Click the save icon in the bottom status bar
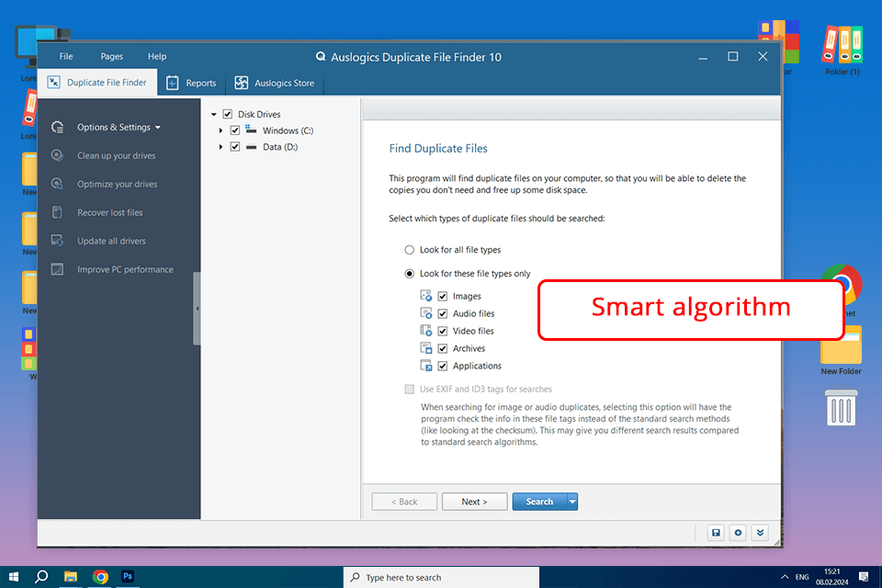The height and width of the screenshot is (588, 882). pos(716,533)
